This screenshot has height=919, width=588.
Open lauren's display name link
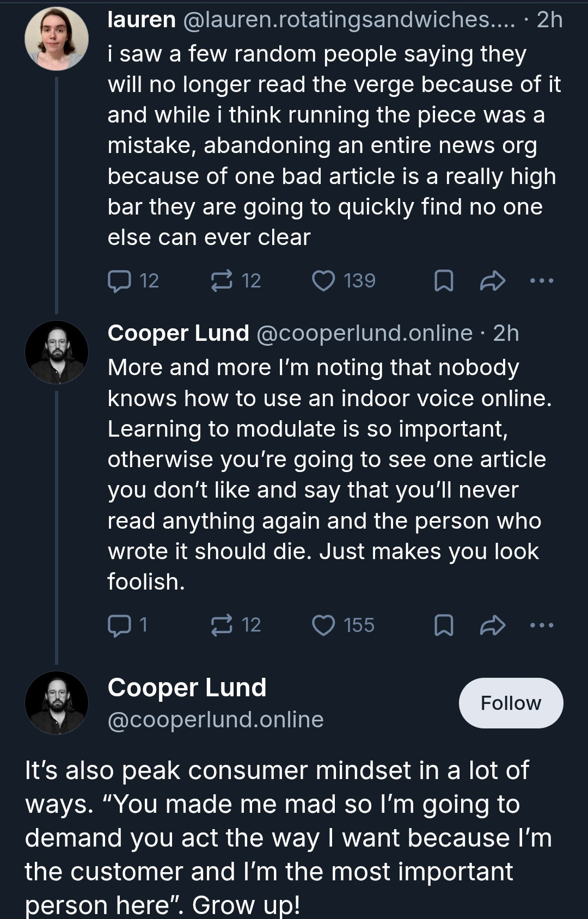tap(142, 20)
